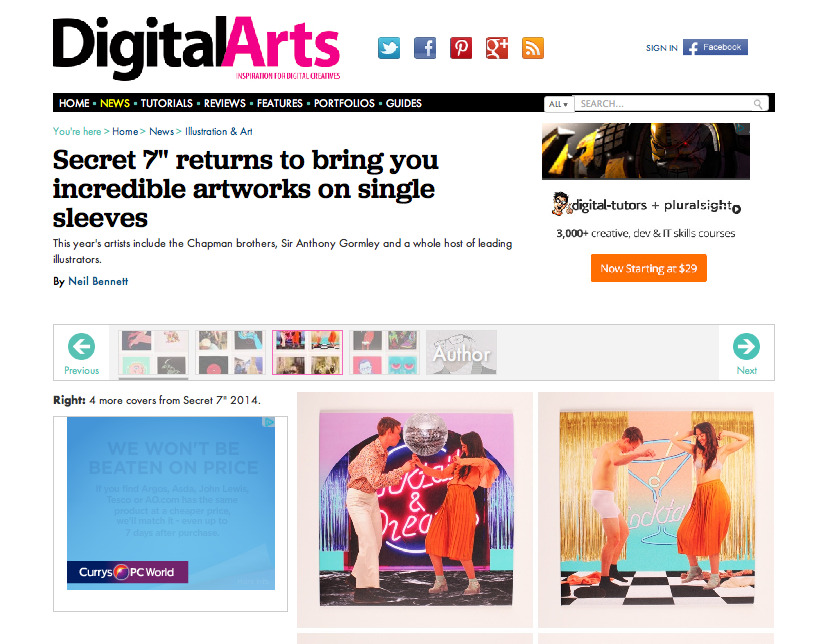Viewport: 839px width, 644px height.
Task: Click the Google Plus icon
Action: 497,48
